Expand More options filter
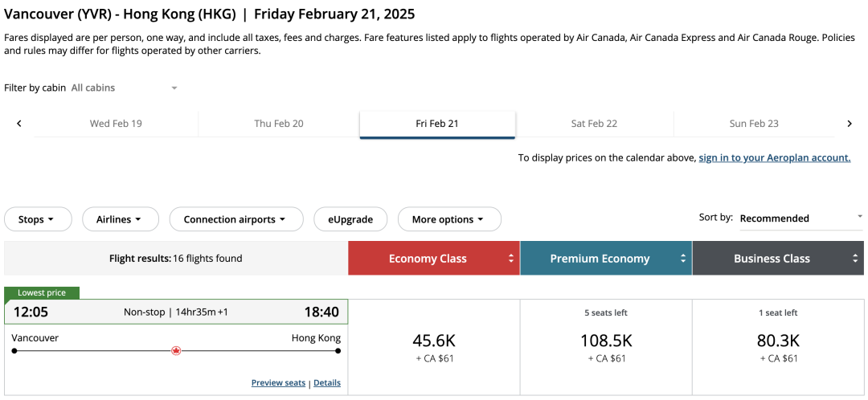This screenshot has width=868, height=400. (x=449, y=219)
